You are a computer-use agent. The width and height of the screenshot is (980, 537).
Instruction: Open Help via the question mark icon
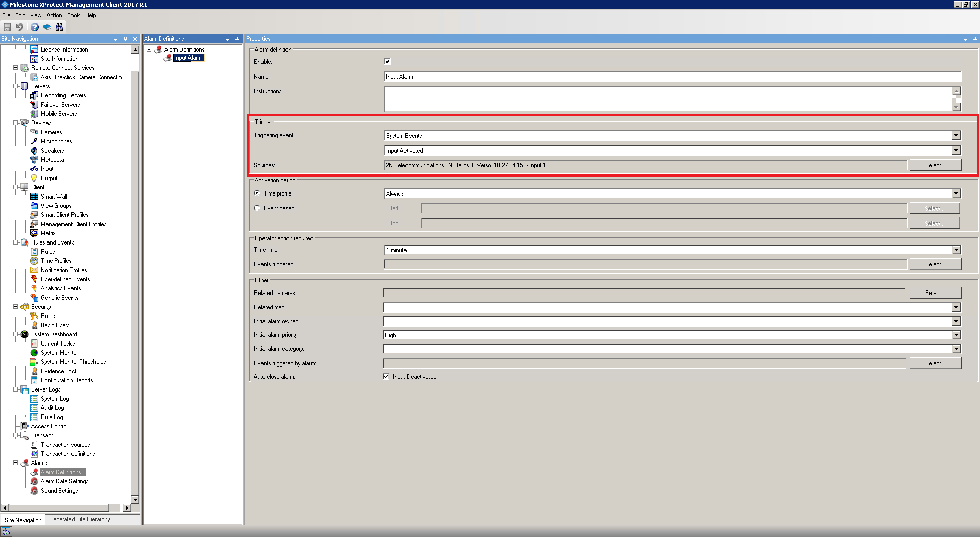click(x=34, y=27)
